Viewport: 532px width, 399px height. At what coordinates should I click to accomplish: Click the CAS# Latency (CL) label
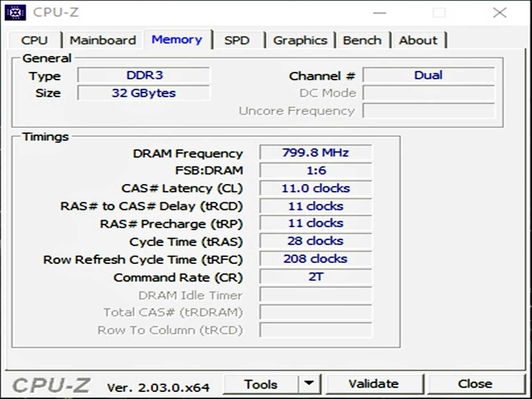click(x=182, y=189)
